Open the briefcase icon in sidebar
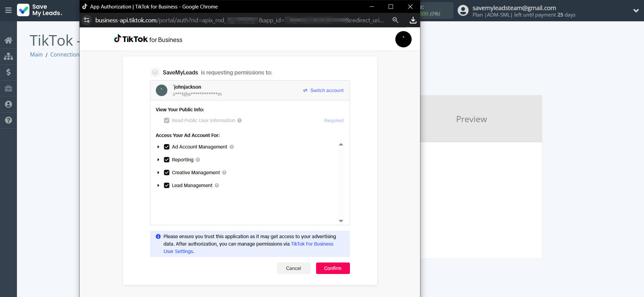 (8, 88)
